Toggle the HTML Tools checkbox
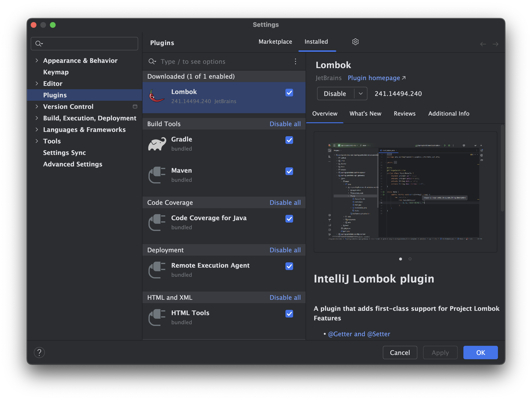 pos(289,314)
